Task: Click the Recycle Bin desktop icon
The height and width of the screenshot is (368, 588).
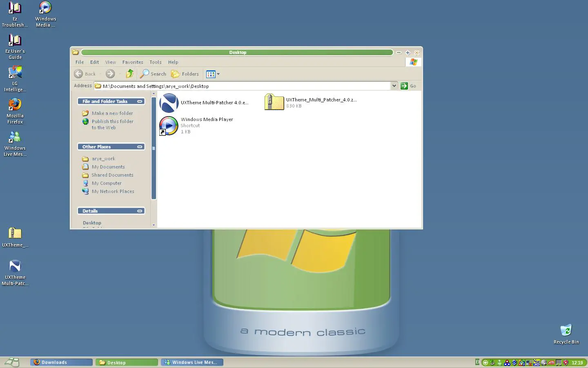Action: click(566, 333)
